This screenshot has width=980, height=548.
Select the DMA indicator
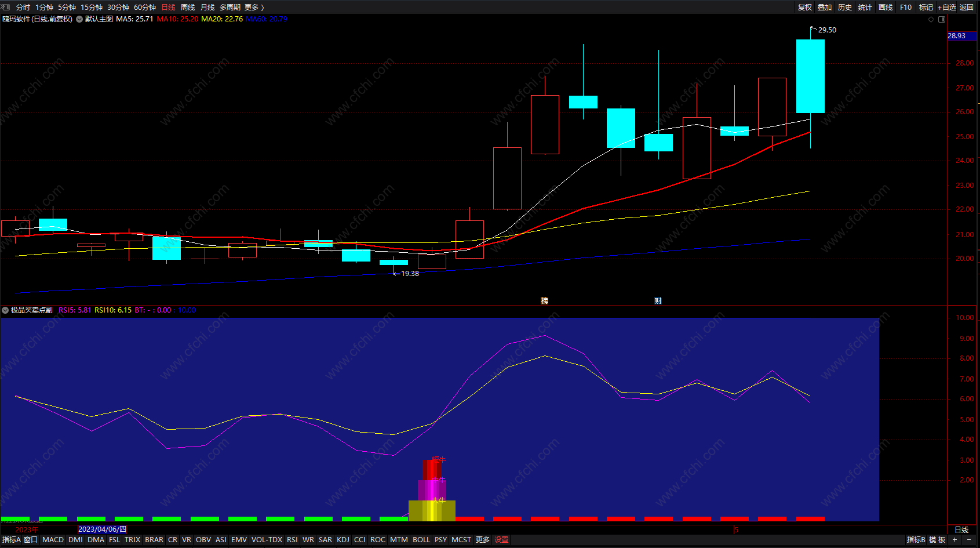[x=96, y=540]
